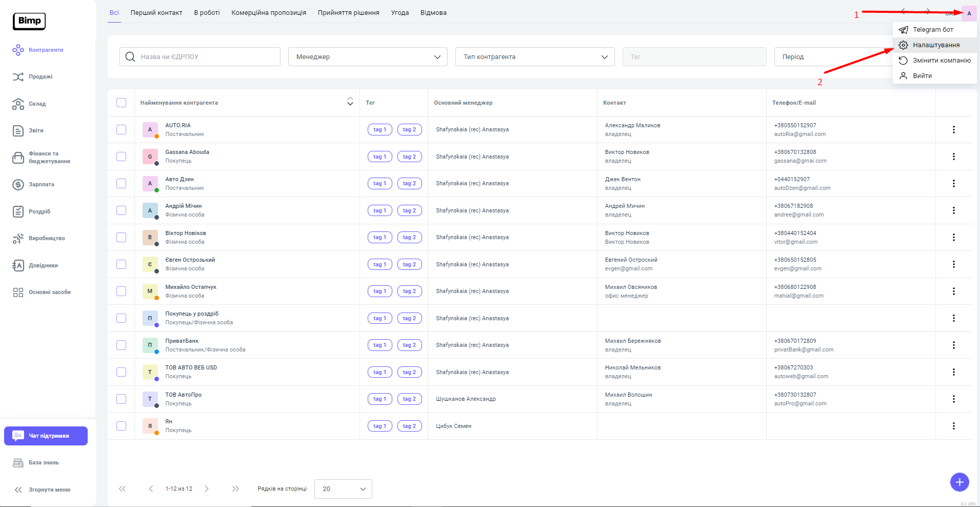Screen dimensions: 980x507
Task: Expand the Менеджер filter dropdown
Action: coord(367,57)
